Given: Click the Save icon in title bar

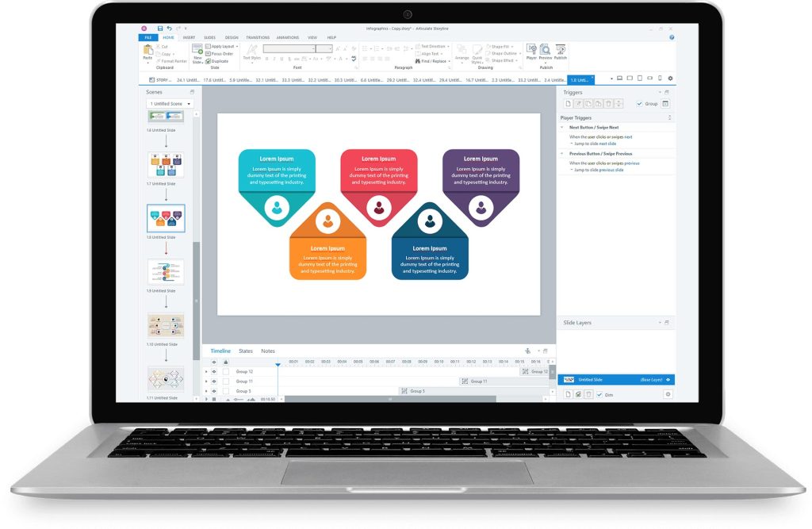Looking at the screenshot, I should [x=159, y=28].
